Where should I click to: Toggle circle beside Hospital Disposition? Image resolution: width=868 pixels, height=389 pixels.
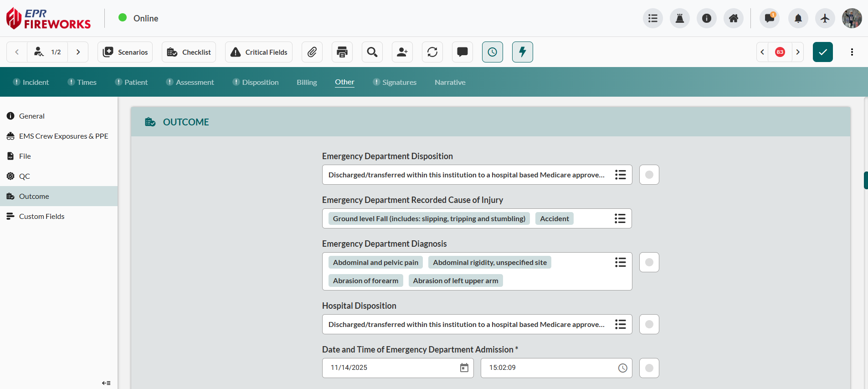(649, 324)
